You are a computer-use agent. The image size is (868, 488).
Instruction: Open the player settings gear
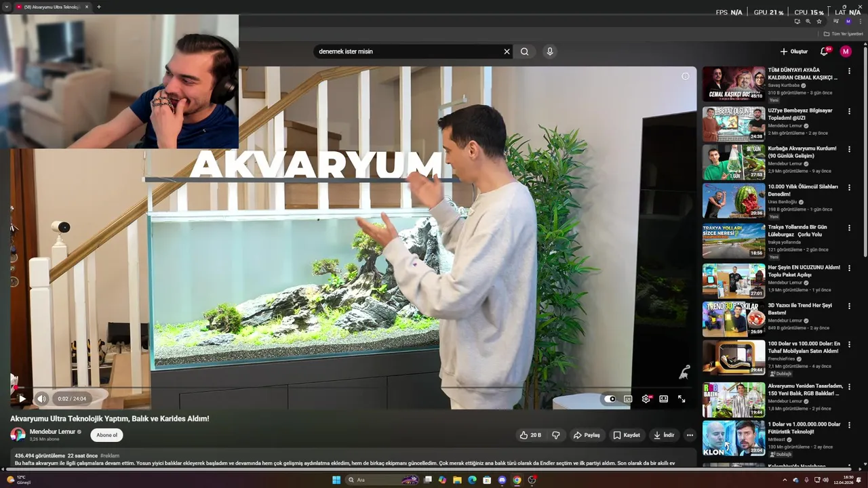[646, 399]
